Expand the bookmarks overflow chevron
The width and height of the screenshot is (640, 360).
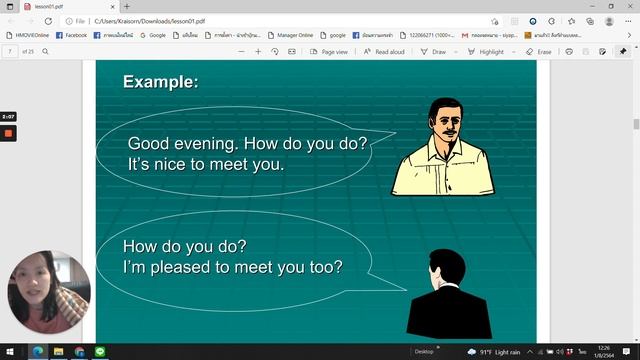pyautogui.click(x=629, y=36)
